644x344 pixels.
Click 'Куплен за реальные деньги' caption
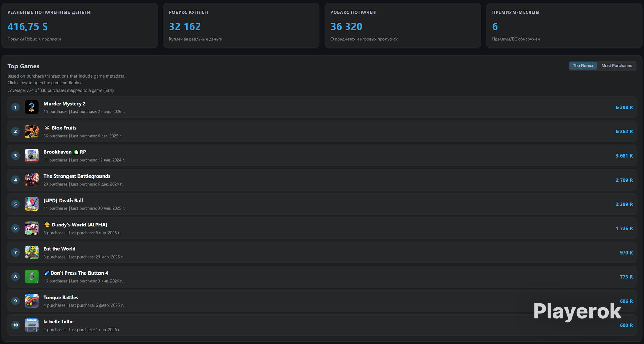click(196, 39)
